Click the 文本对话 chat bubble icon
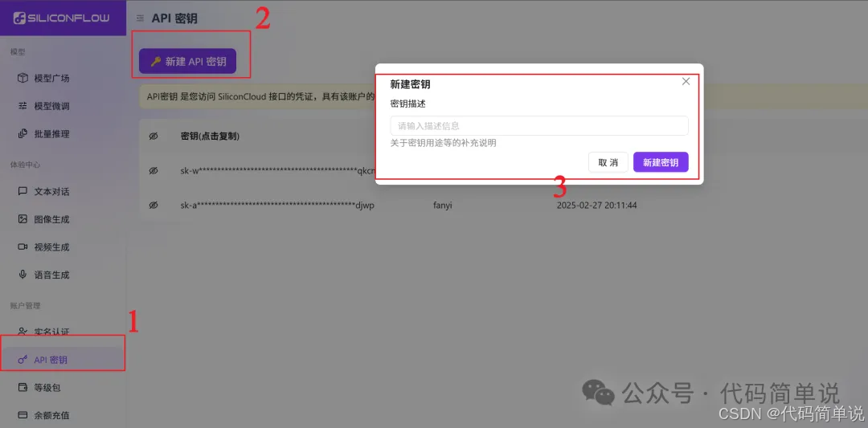Screen dimensions: 868x428 tap(23, 191)
